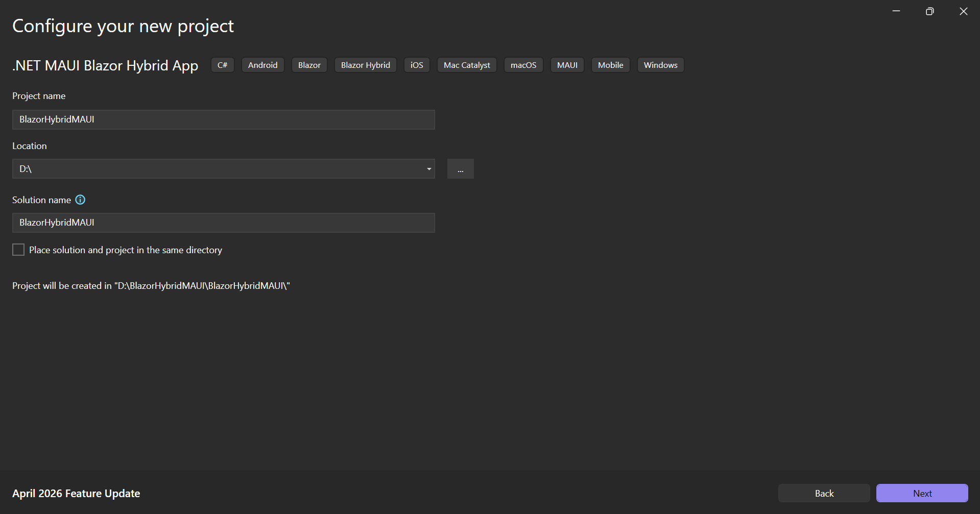Click the .NET MAUI Blazor Hybrid App heading
This screenshot has width=980, height=514.
[x=105, y=65]
